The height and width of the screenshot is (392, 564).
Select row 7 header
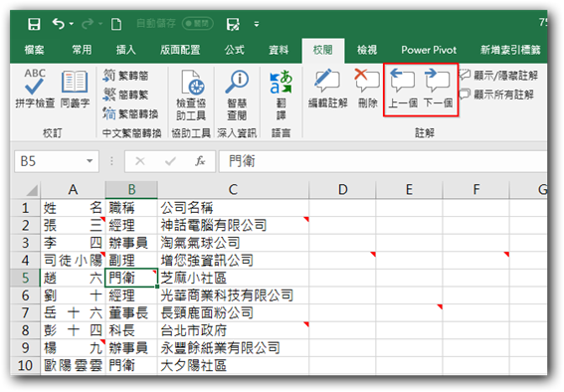[25, 312]
